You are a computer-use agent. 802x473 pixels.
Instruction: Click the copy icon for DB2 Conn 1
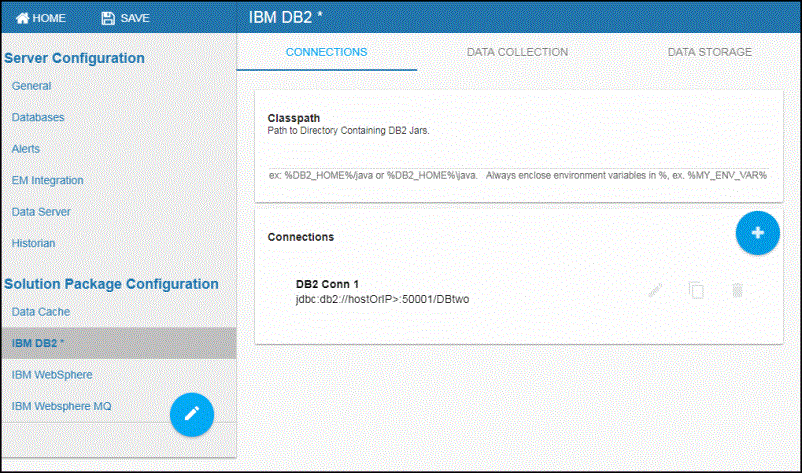pos(696,290)
